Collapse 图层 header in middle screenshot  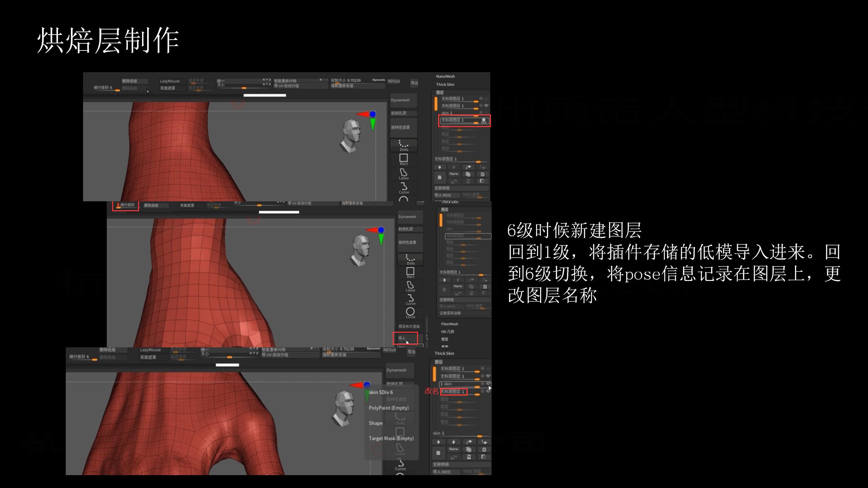click(445, 209)
